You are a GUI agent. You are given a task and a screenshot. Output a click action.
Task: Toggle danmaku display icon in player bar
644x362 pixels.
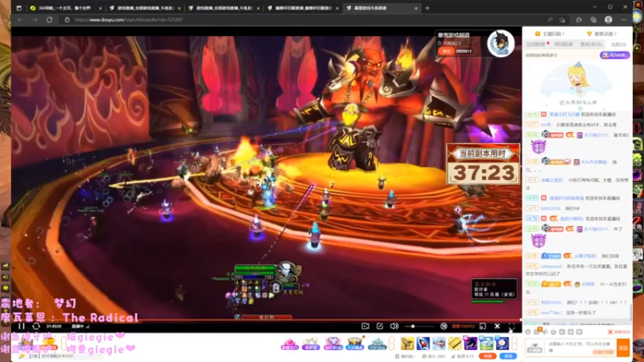click(444, 327)
